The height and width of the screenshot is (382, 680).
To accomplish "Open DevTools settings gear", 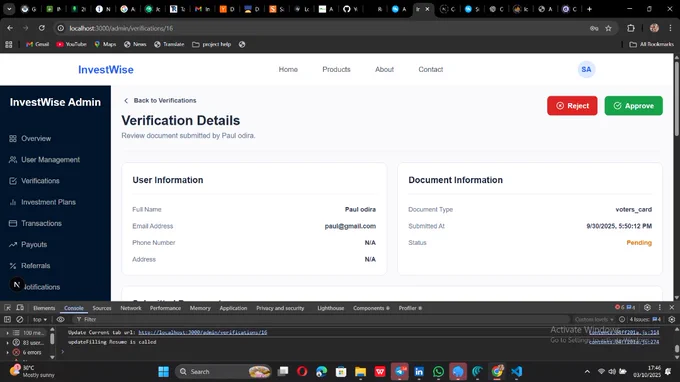I will click(x=647, y=307).
